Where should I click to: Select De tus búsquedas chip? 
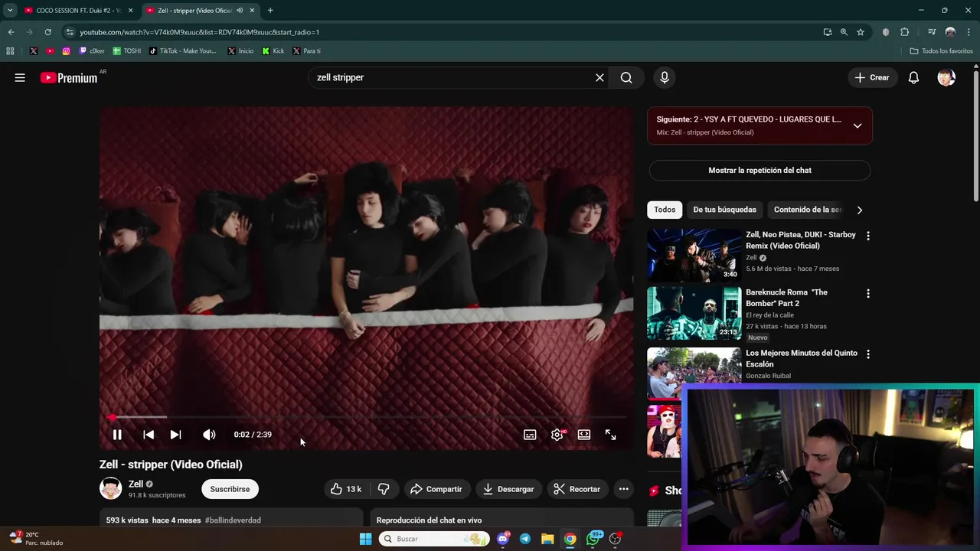(724, 210)
